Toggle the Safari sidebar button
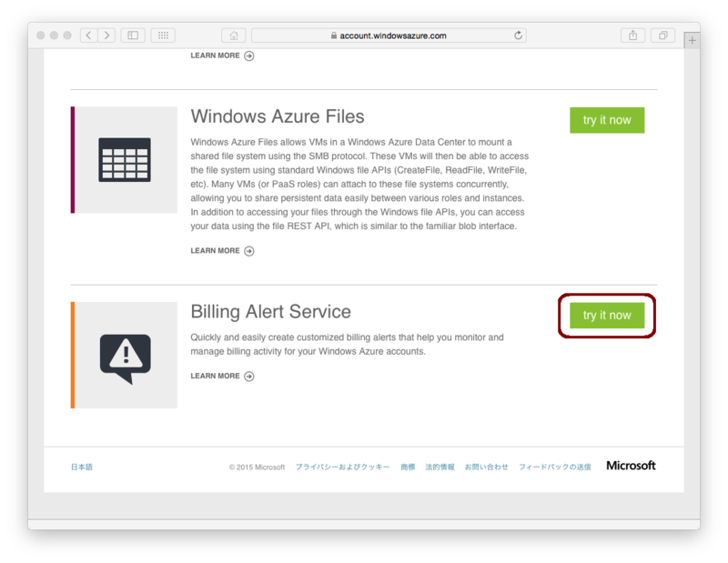The width and height of the screenshot is (728, 563). point(133,35)
